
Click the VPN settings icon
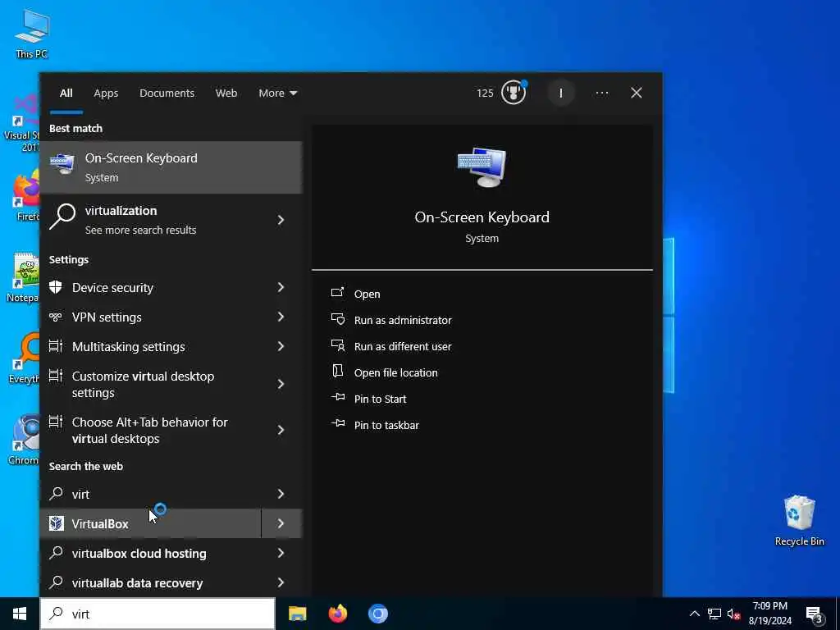coord(56,317)
